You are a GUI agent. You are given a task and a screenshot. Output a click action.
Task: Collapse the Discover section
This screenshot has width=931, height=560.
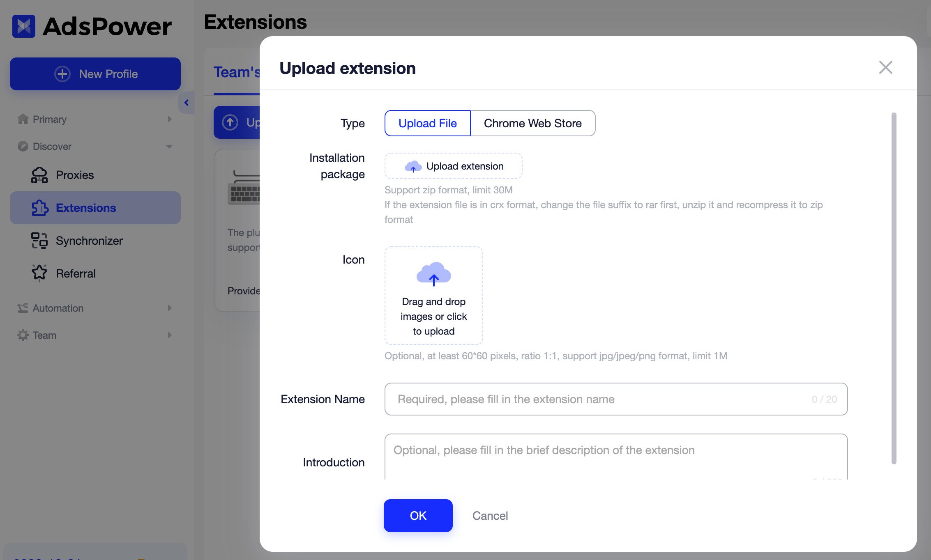point(169,146)
